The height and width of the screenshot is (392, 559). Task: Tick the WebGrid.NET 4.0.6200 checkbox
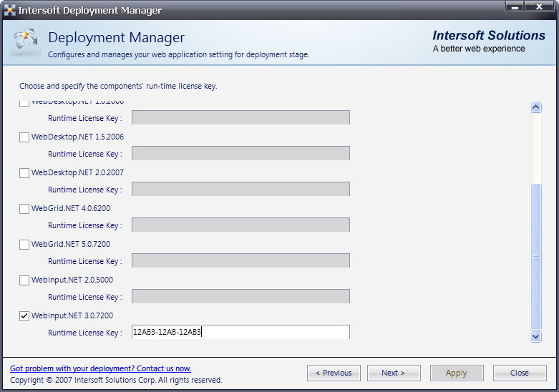pos(24,208)
